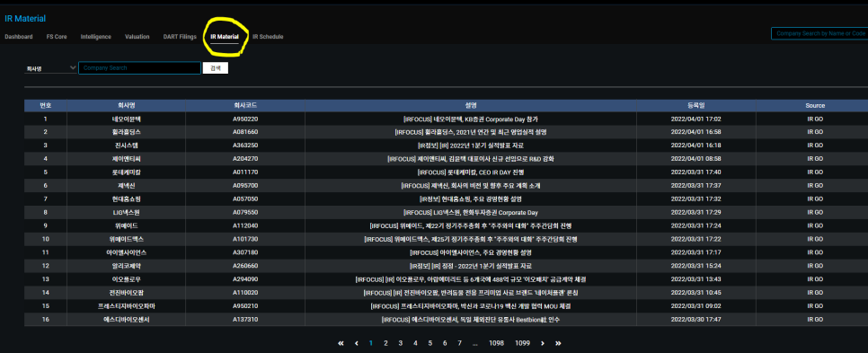
Task: Open the 한화투자증권 Corporate Day description
Action: point(471,213)
